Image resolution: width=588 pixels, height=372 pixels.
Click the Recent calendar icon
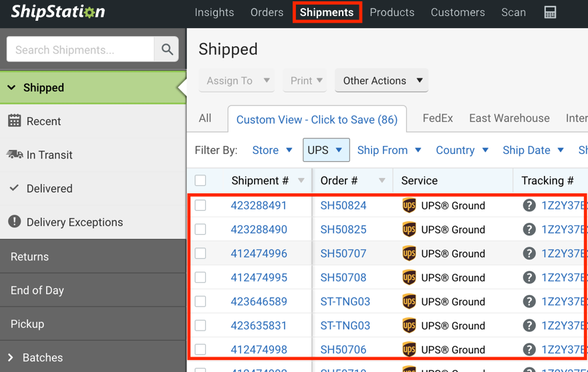15,121
